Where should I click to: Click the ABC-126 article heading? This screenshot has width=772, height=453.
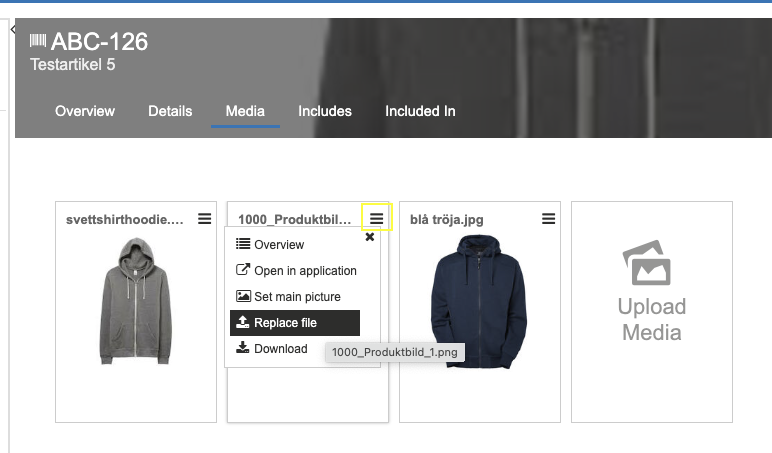tap(99, 41)
